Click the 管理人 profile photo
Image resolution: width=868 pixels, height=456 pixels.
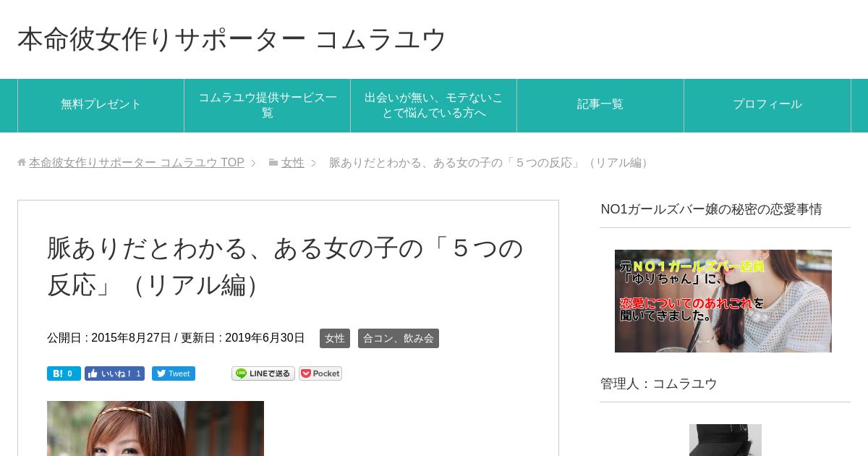(726, 440)
